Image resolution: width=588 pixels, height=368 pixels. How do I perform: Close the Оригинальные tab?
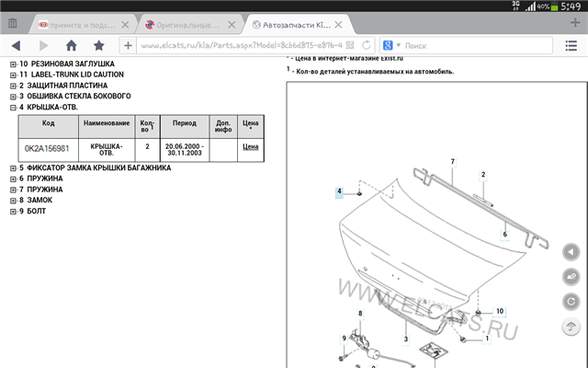tap(232, 25)
